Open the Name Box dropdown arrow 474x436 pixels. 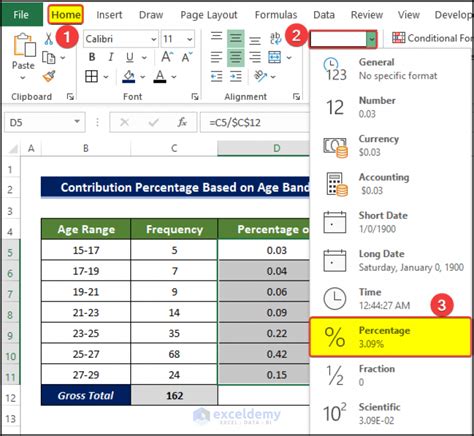tap(77, 122)
